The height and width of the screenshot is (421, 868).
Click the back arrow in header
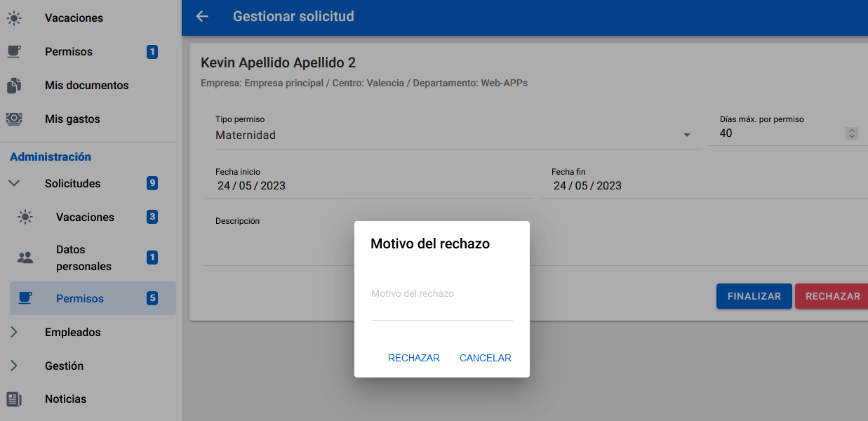[x=202, y=16]
